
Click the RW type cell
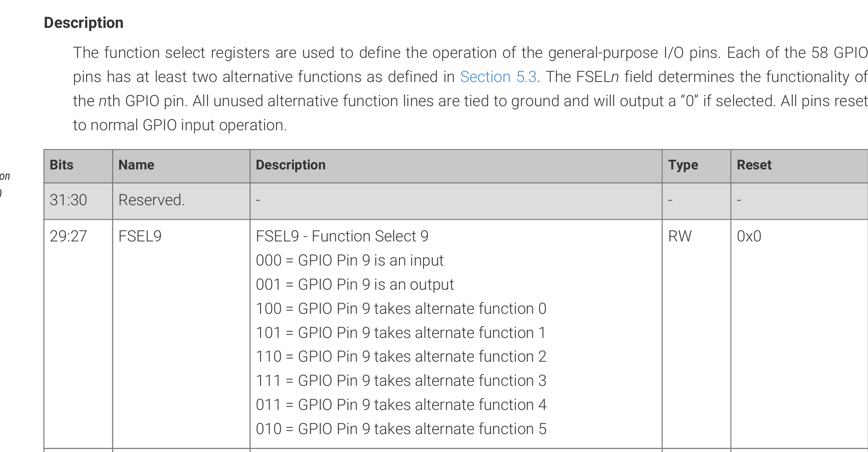click(x=680, y=236)
